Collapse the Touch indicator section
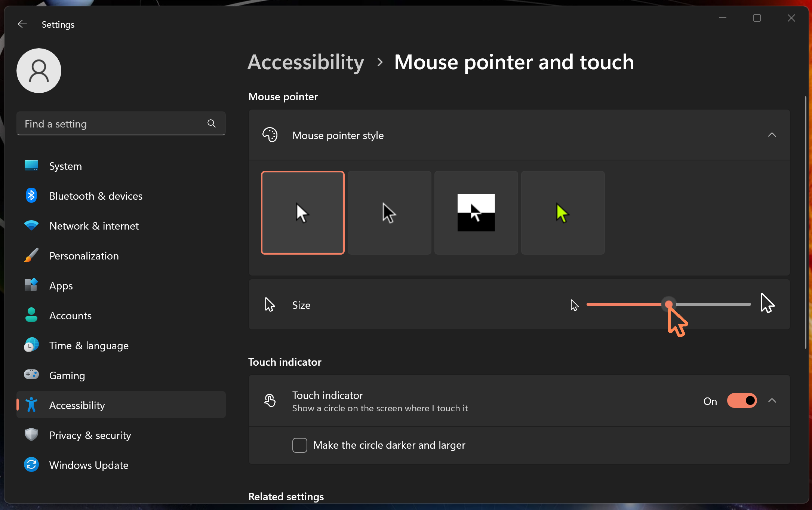The image size is (812, 510). coord(772,400)
